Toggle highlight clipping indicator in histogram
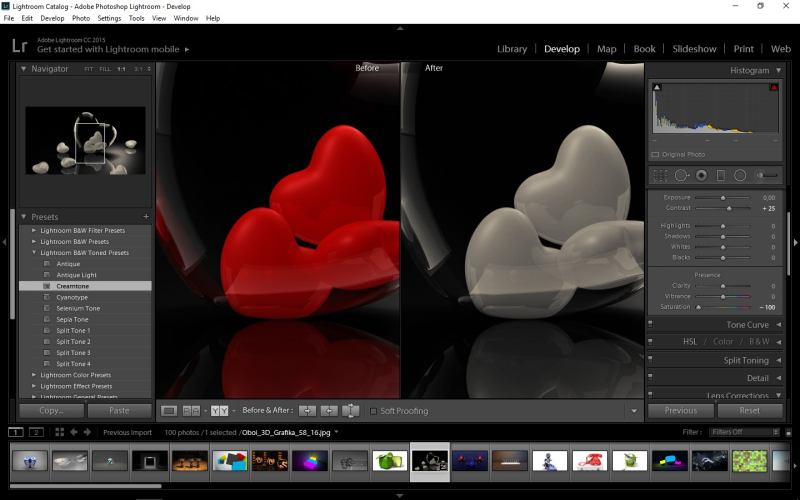The height and width of the screenshot is (500, 800). coord(773,88)
